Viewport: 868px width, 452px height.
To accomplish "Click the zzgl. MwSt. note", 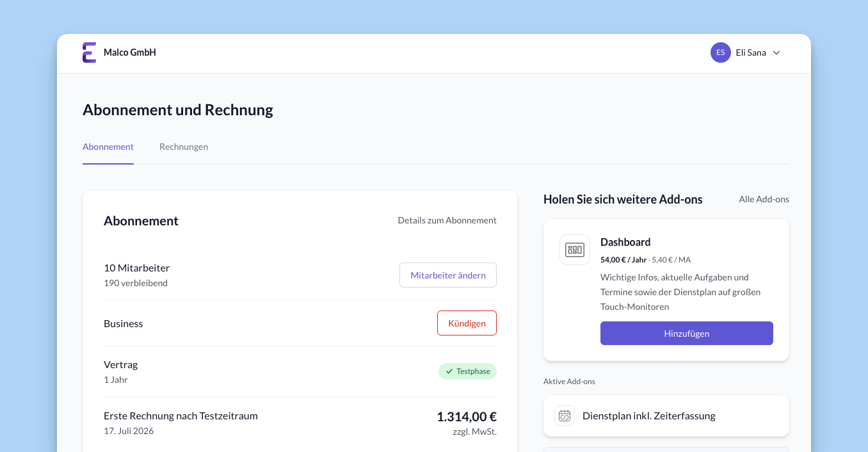I will point(474,432).
